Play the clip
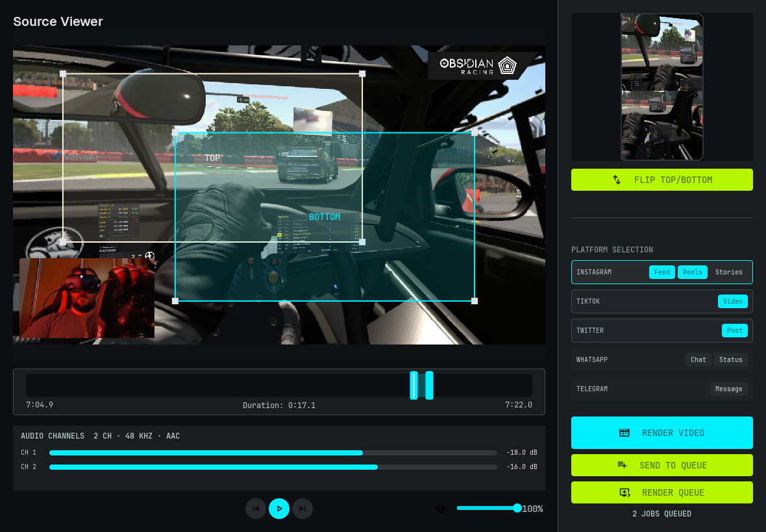The width and height of the screenshot is (766, 532). (x=279, y=509)
